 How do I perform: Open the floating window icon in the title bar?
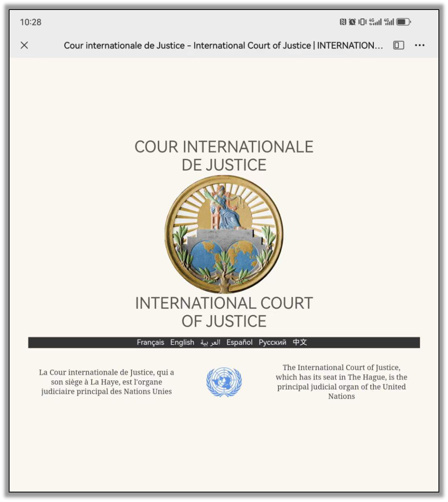tap(399, 45)
